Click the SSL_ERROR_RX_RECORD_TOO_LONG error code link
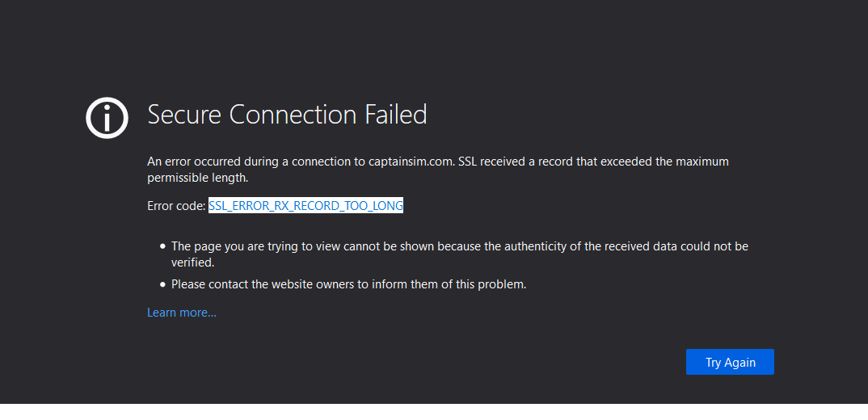This screenshot has height=420, width=868. coord(305,206)
